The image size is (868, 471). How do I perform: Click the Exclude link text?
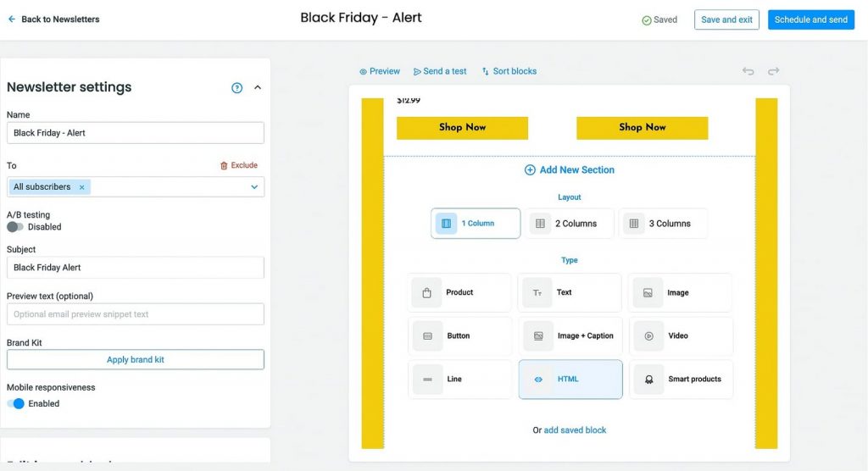[244, 165]
